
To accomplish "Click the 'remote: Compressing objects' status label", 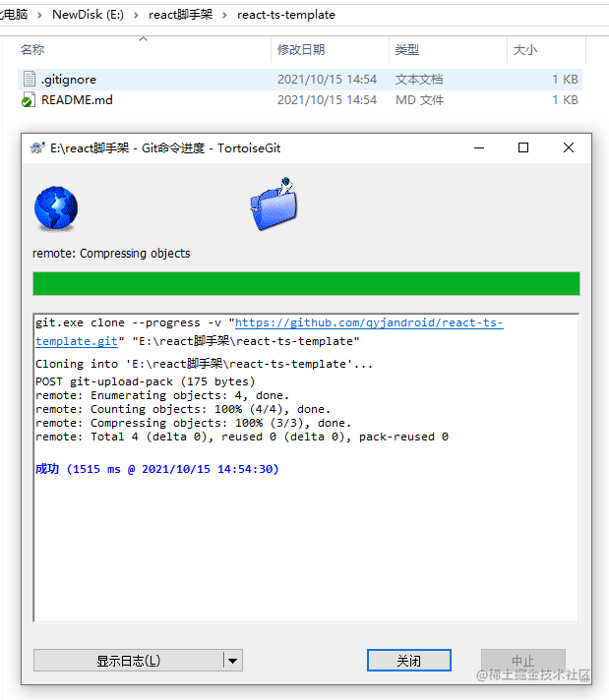I will pos(111,253).
